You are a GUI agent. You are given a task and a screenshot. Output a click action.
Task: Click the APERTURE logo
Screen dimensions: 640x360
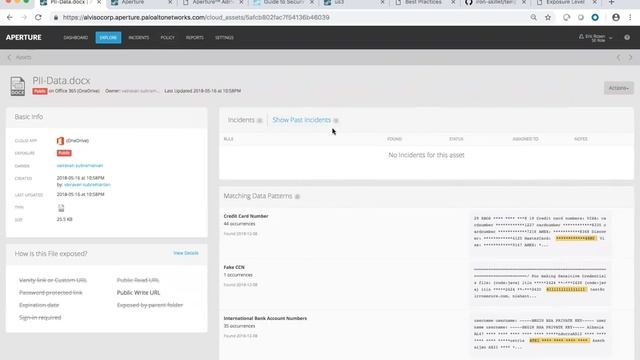click(24, 38)
